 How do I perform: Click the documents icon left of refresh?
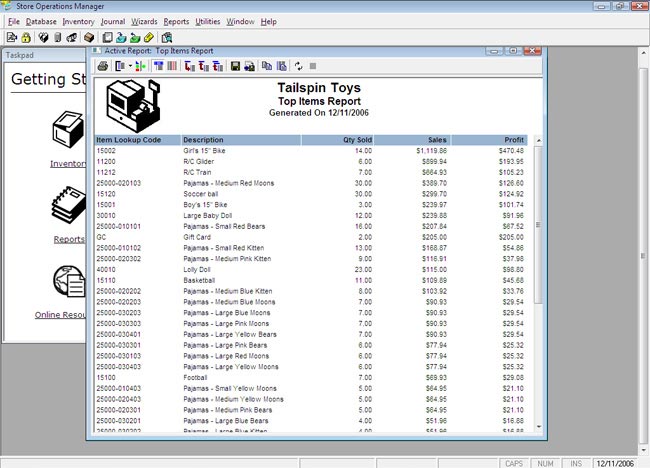[x=281, y=66]
